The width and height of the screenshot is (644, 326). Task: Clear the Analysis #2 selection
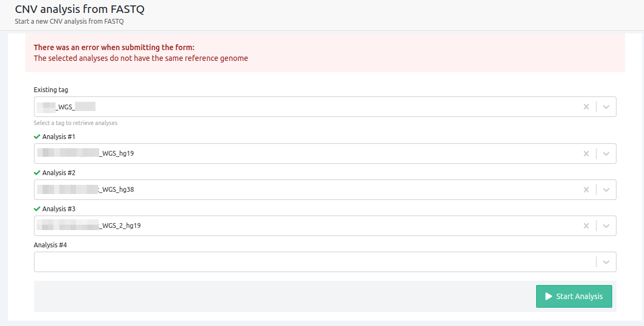click(586, 190)
